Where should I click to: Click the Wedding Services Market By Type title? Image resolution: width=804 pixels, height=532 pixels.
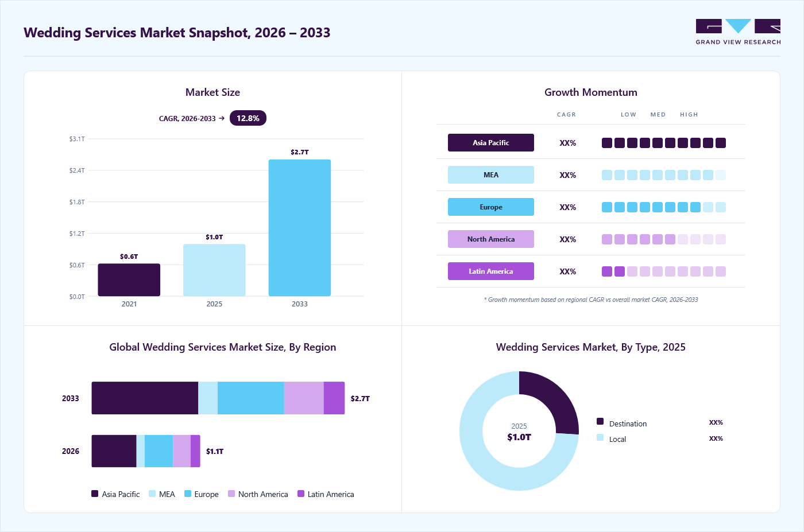pyautogui.click(x=591, y=347)
